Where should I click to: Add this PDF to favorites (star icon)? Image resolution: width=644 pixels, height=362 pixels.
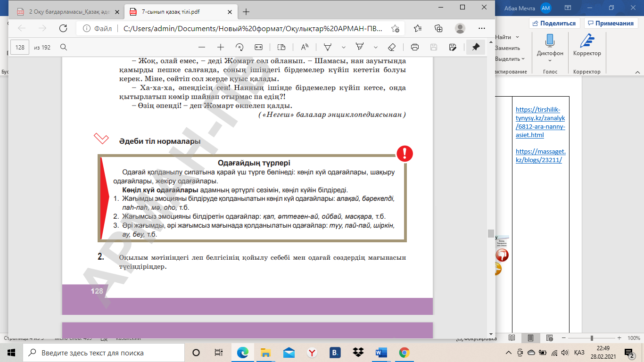395,28
